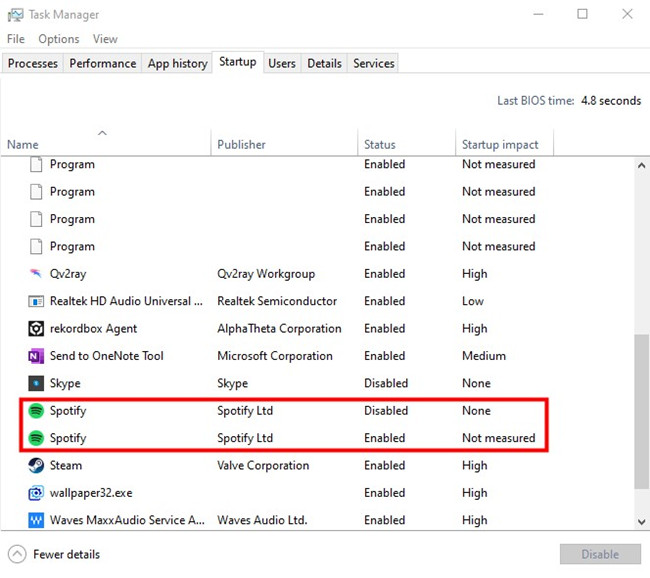Click the Task Manager title bar icon

click(15, 15)
